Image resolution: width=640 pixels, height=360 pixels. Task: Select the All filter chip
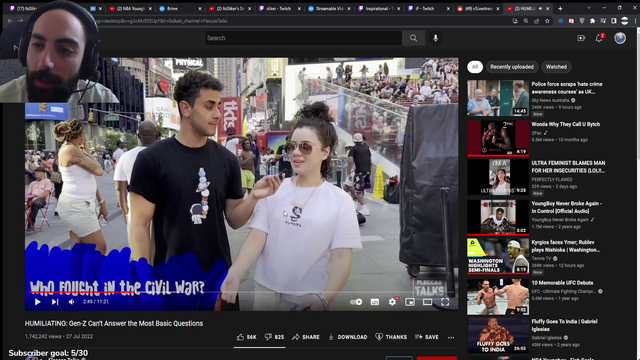(x=475, y=67)
